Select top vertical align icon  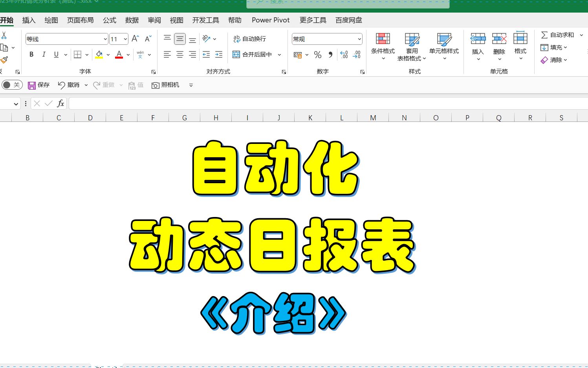pyautogui.click(x=167, y=39)
